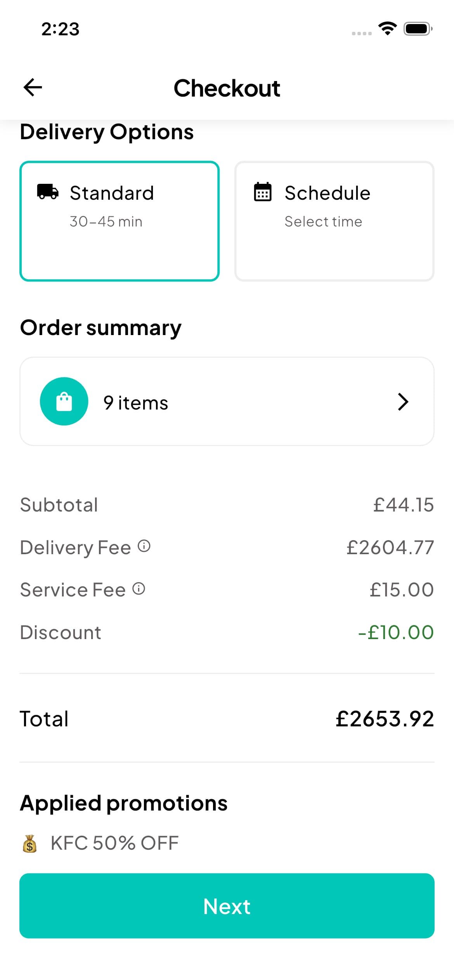Tap the back arrow icon
Image resolution: width=454 pixels, height=980 pixels.
click(x=33, y=87)
